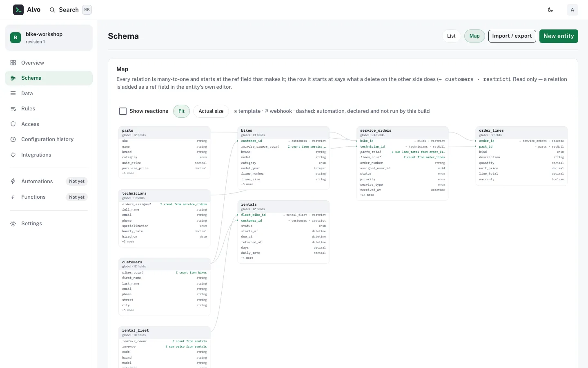Click the Import / export button

pyautogui.click(x=512, y=36)
